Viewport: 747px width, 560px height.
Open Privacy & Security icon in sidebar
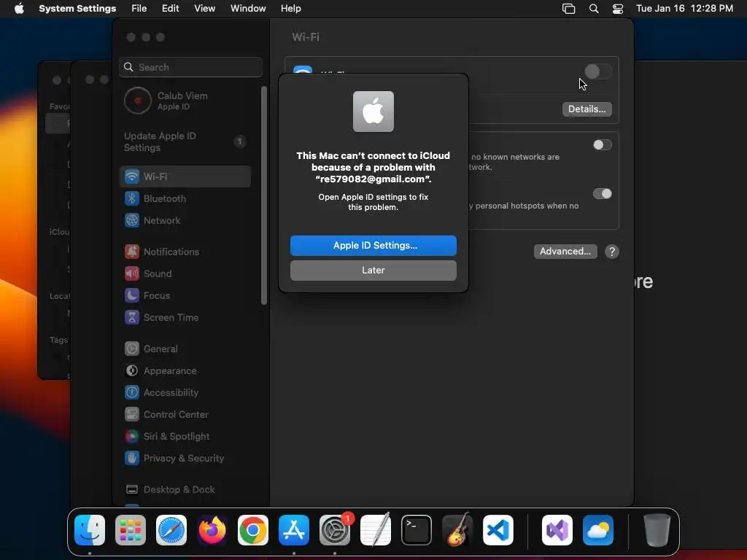click(x=132, y=458)
